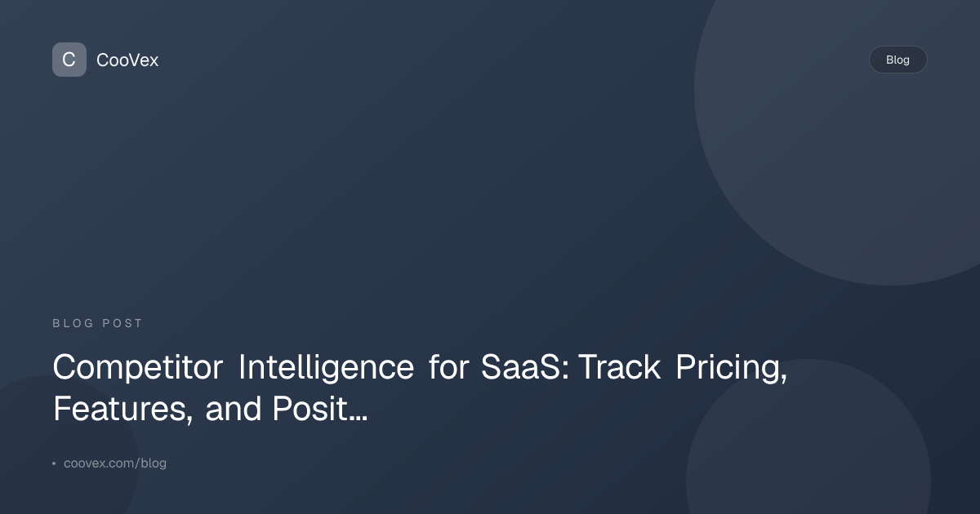Screen dimensions: 980x514
Task: Click the word "Competitor" in the headline
Action: 138,368
